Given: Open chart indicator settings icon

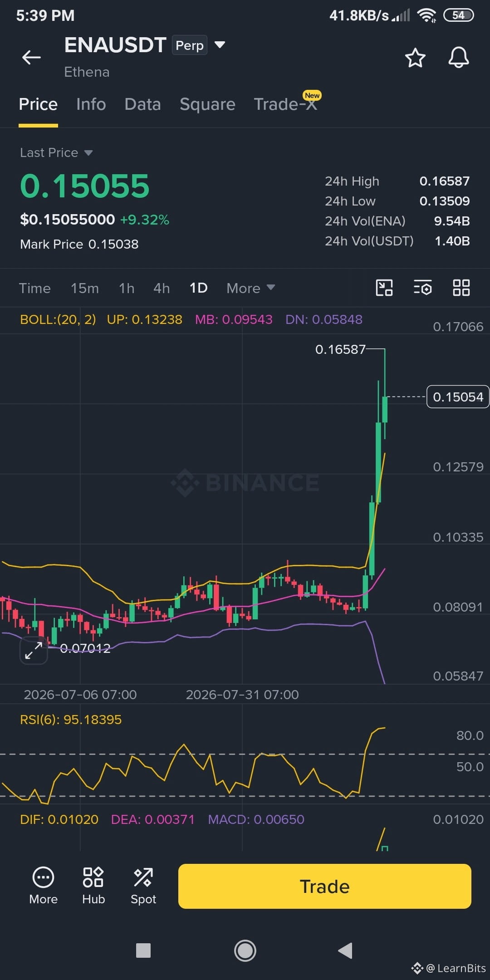Looking at the screenshot, I should [423, 288].
